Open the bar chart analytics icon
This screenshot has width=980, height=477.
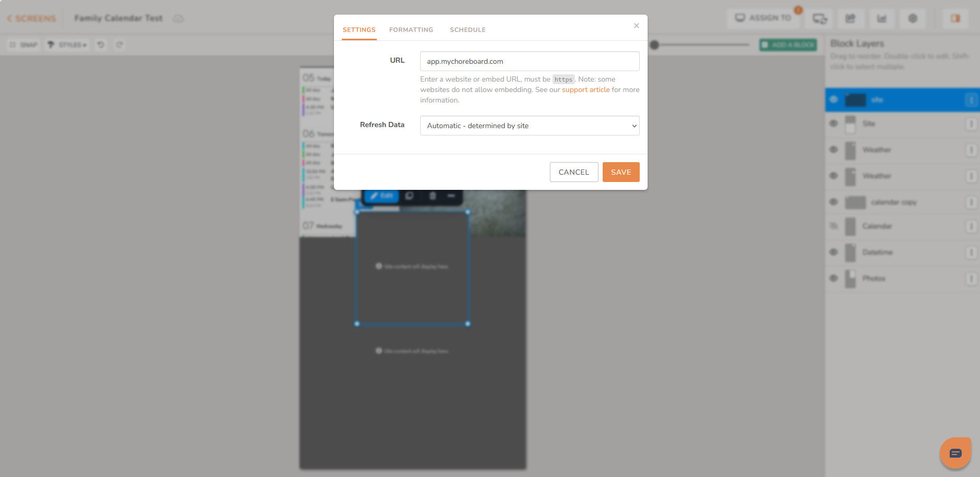click(882, 18)
